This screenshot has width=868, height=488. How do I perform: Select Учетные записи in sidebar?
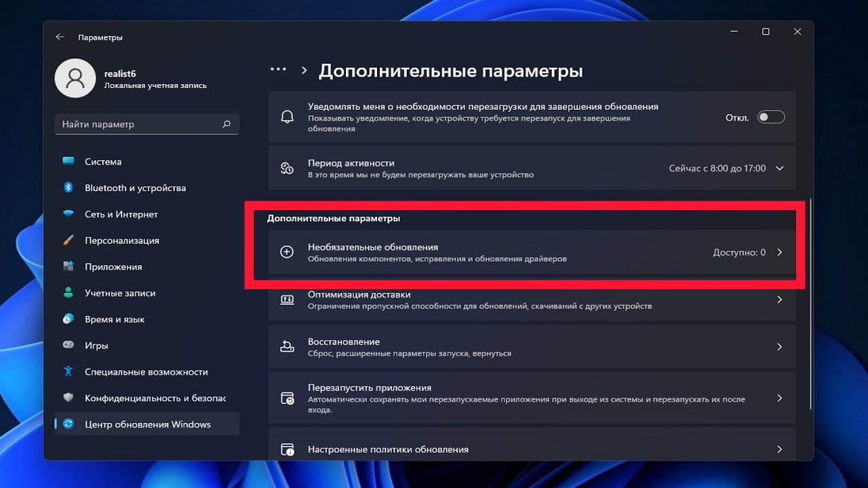point(146,293)
